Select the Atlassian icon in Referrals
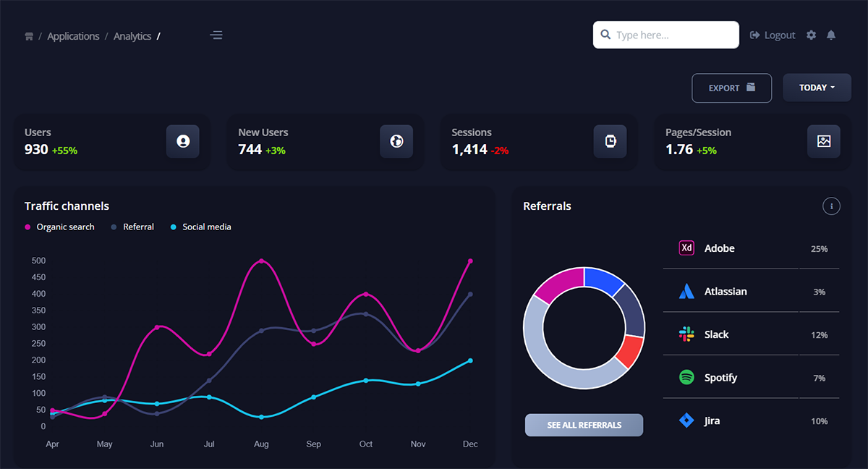868x469 pixels. point(686,291)
